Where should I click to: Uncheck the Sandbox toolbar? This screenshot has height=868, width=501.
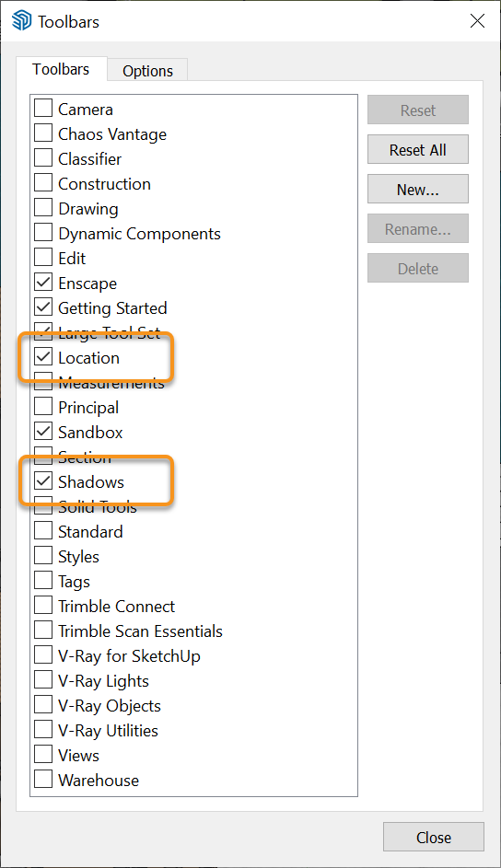click(x=43, y=431)
